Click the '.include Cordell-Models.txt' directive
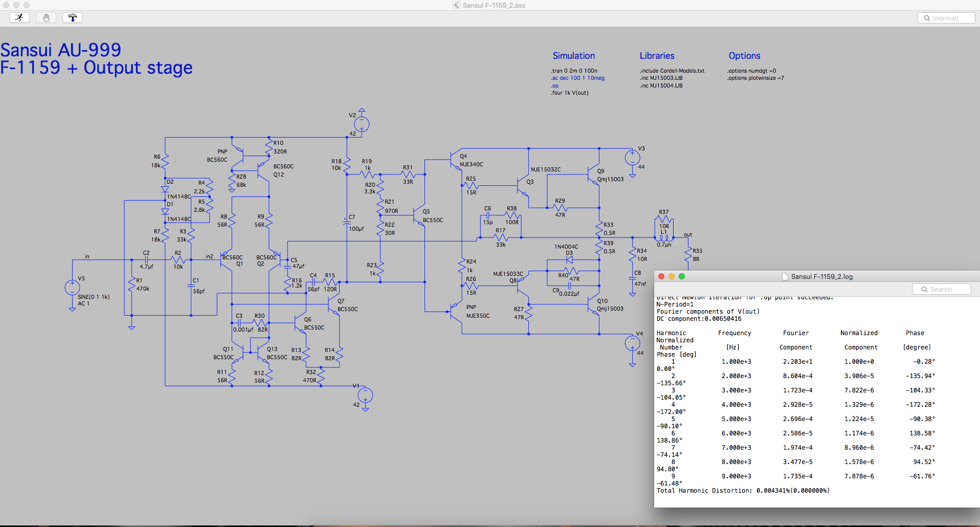The image size is (980, 527). pyautogui.click(x=672, y=71)
